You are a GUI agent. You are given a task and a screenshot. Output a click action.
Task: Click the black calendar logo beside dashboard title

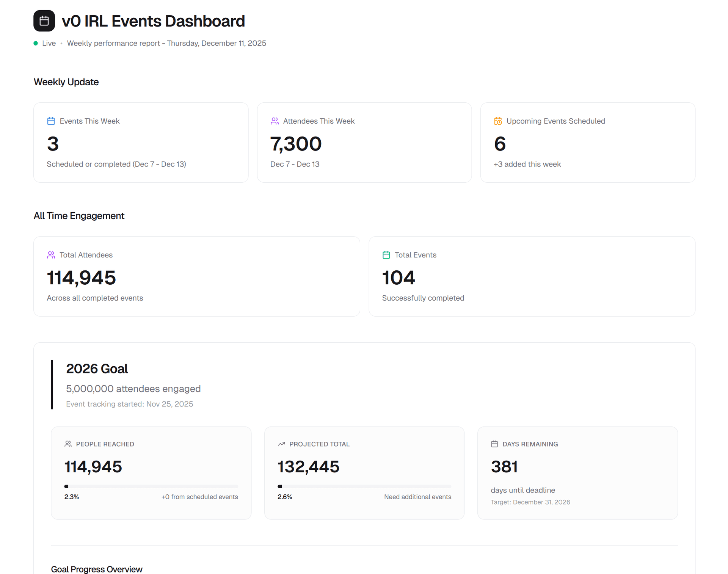click(x=44, y=21)
